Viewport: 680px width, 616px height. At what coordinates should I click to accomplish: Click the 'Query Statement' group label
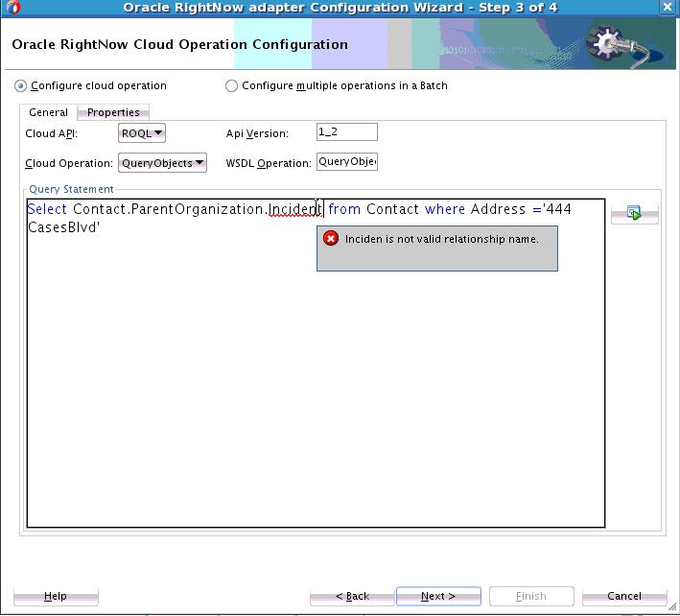tap(72, 189)
